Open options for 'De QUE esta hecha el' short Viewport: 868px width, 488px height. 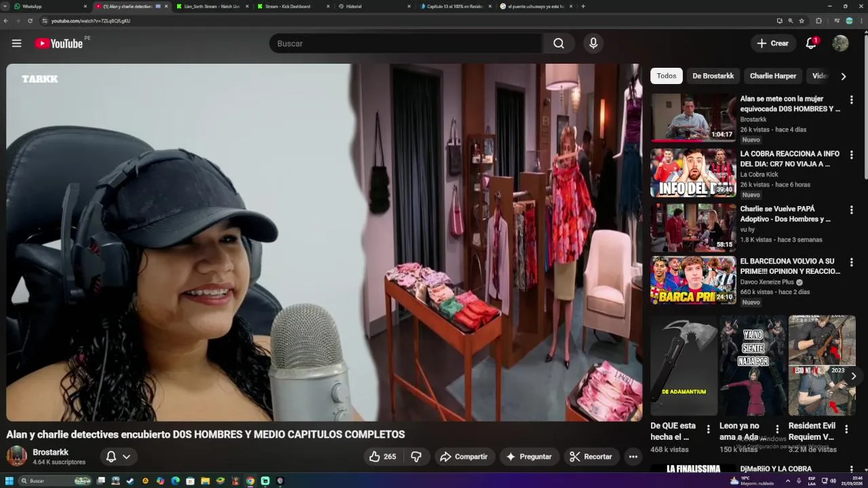pyautogui.click(x=709, y=429)
